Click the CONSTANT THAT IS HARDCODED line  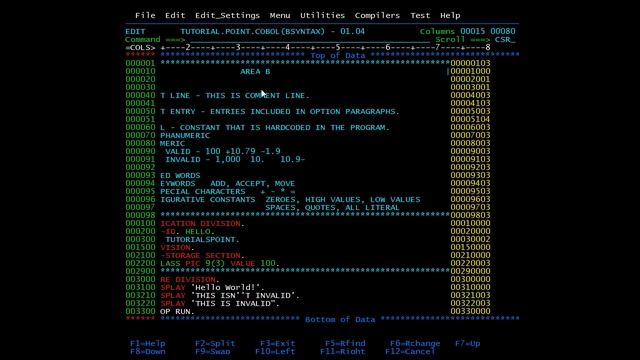[x=275, y=127]
